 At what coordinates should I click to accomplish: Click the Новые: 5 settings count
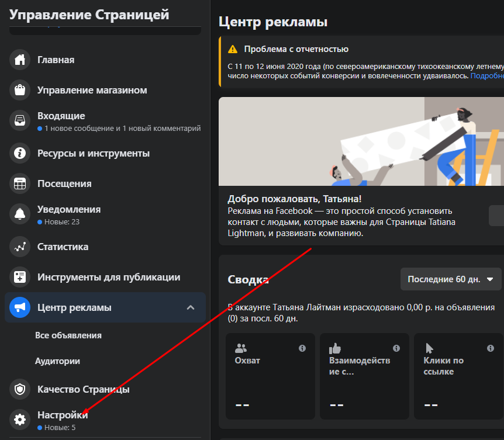60,428
